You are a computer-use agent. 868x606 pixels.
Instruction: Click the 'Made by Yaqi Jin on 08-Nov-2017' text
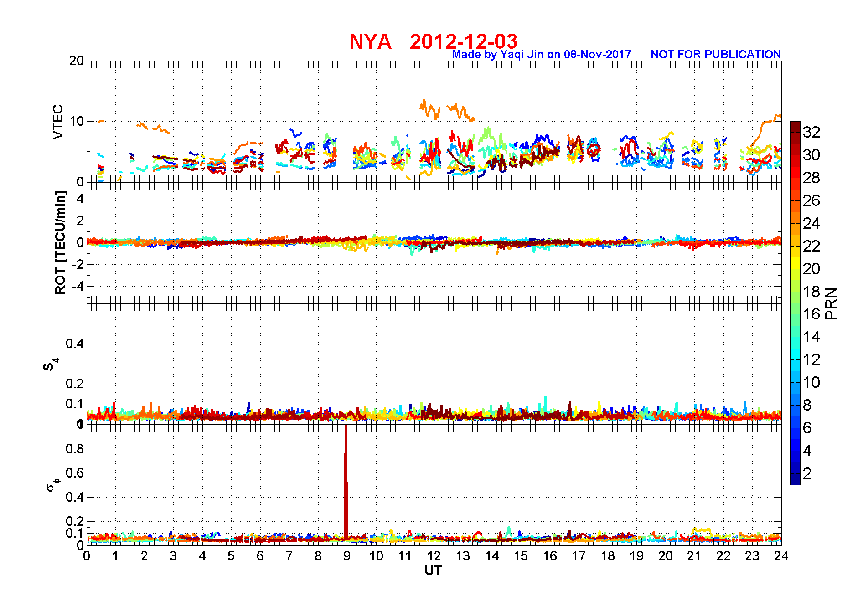click(542, 55)
